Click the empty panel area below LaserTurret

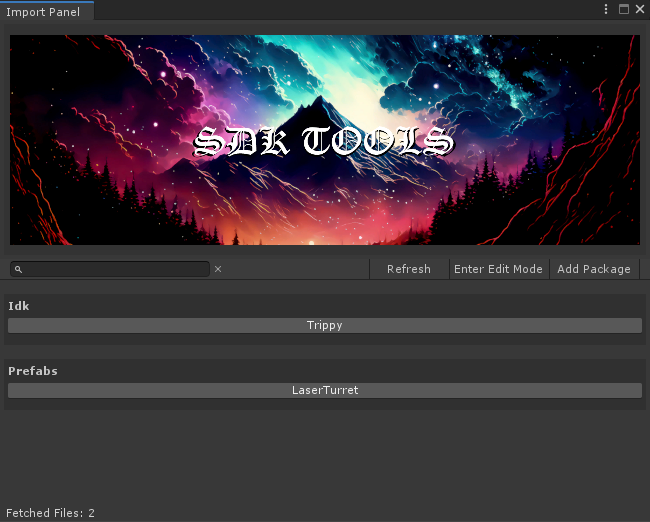324,455
